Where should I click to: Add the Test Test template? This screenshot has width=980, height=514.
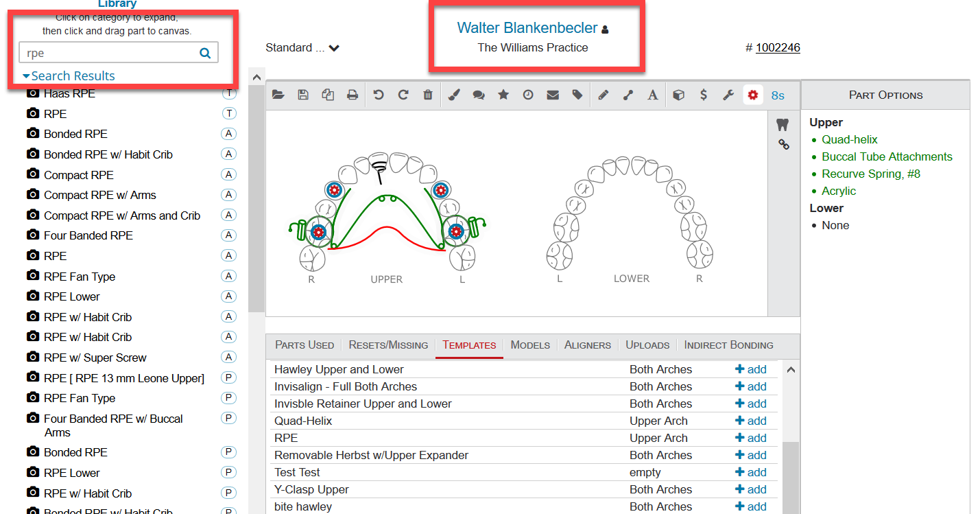click(x=751, y=472)
